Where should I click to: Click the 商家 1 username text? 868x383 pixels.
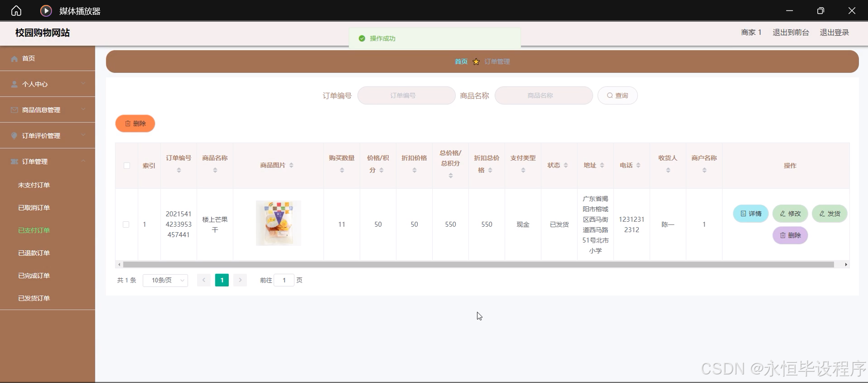[x=751, y=33]
